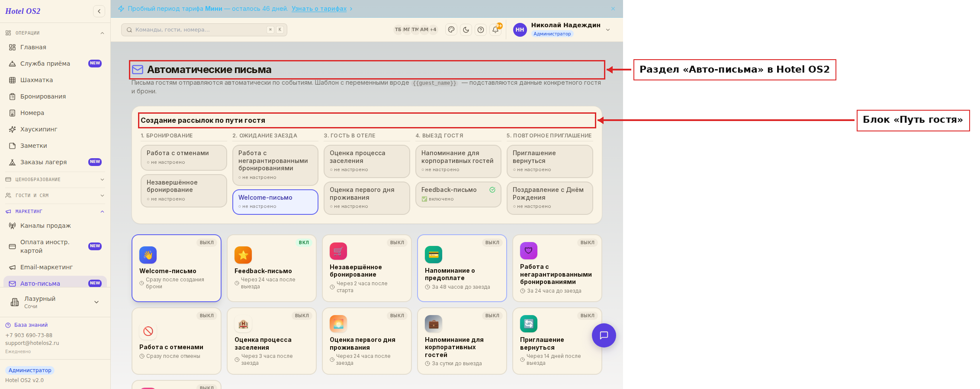Toggle ВЫКЛ on Напоминание о предоплате card
The image size is (980, 389).
(x=492, y=242)
